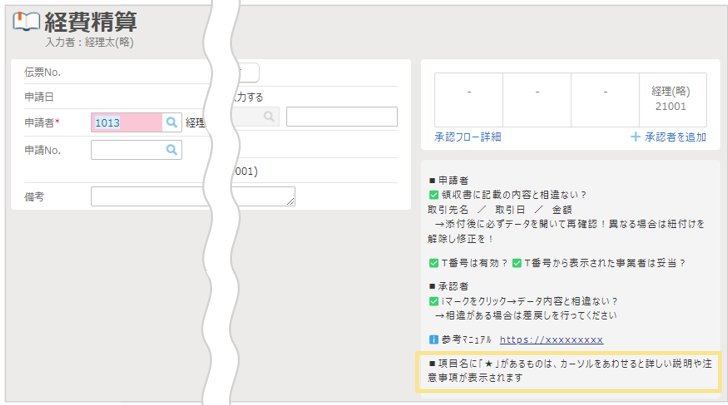This screenshot has height=405, width=728.
Task: Click the resize handle of 備考 text area
Action: (291, 202)
